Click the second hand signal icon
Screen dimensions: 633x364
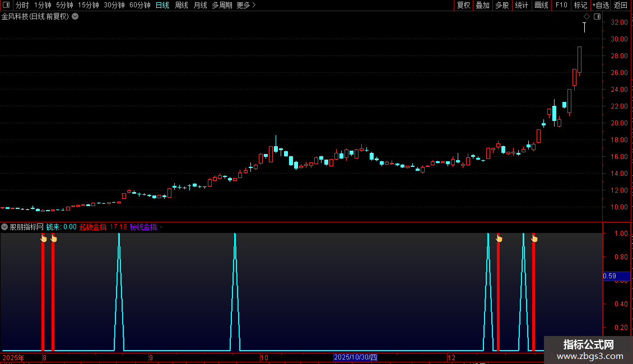coord(54,239)
